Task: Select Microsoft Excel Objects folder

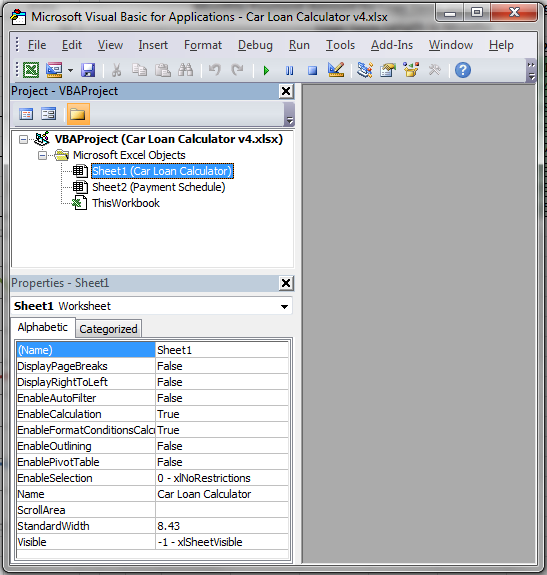Action: [x=129, y=155]
